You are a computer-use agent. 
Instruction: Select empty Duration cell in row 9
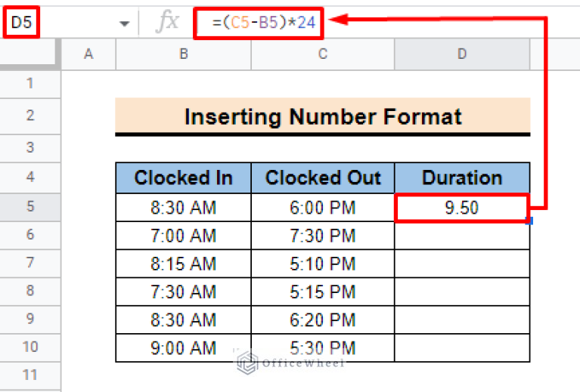(x=462, y=320)
